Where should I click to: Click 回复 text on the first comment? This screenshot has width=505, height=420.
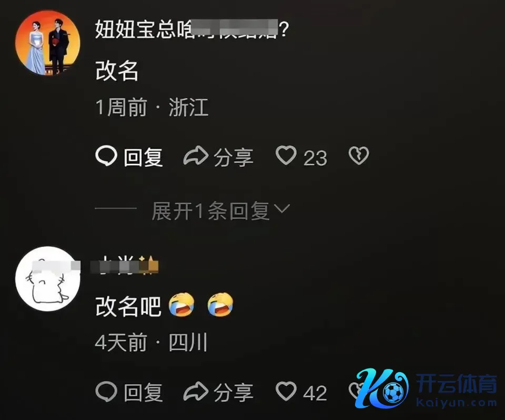point(143,157)
